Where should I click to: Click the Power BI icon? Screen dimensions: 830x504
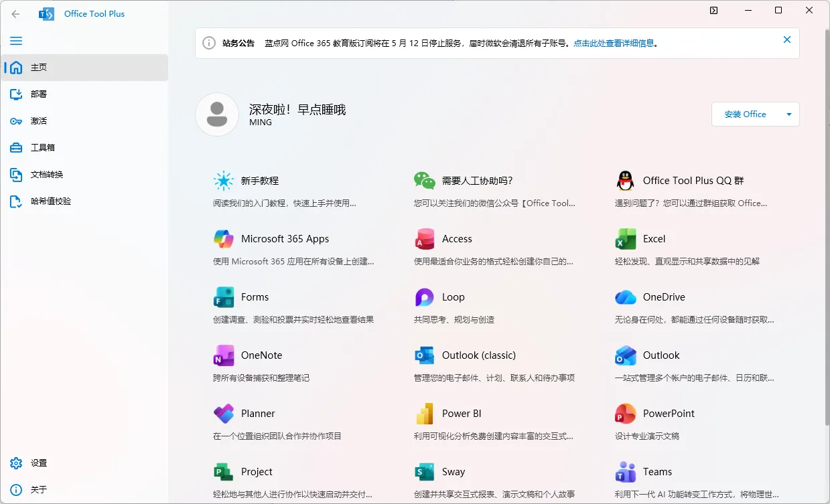[424, 414]
